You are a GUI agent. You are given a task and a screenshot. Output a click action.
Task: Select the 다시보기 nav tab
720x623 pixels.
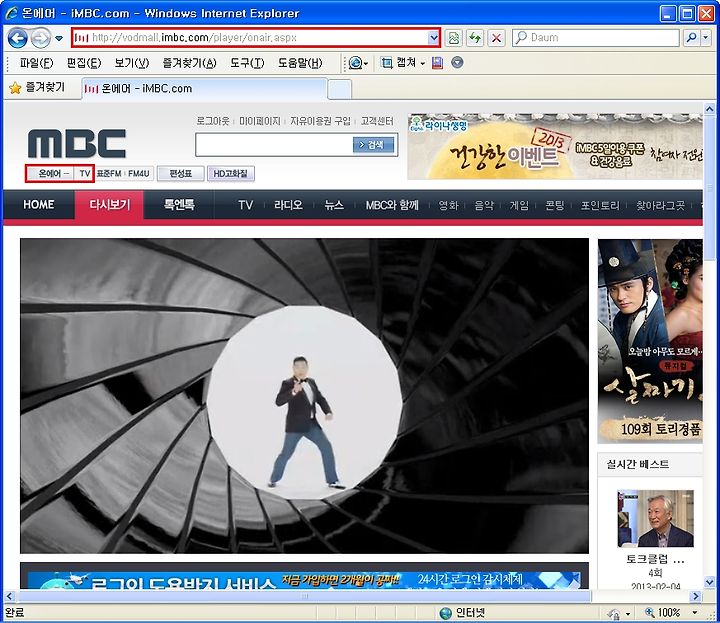pos(109,205)
